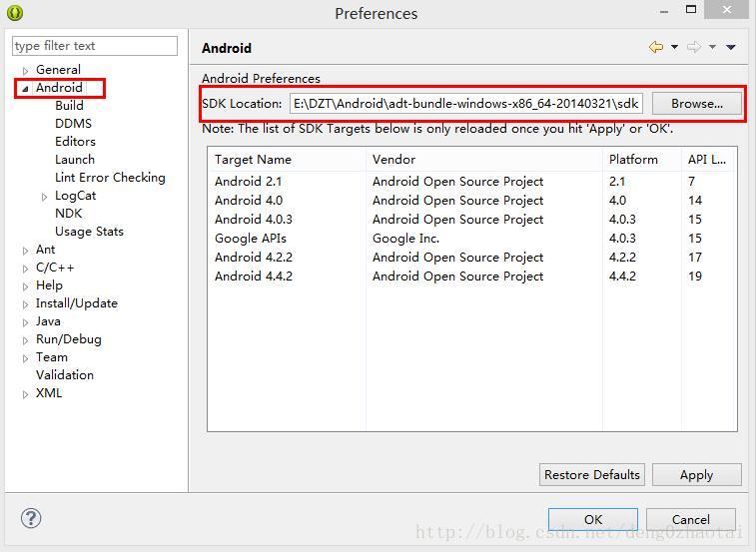Expand the Install/Update tree node
The width and height of the screenshot is (756, 552).
point(26,304)
